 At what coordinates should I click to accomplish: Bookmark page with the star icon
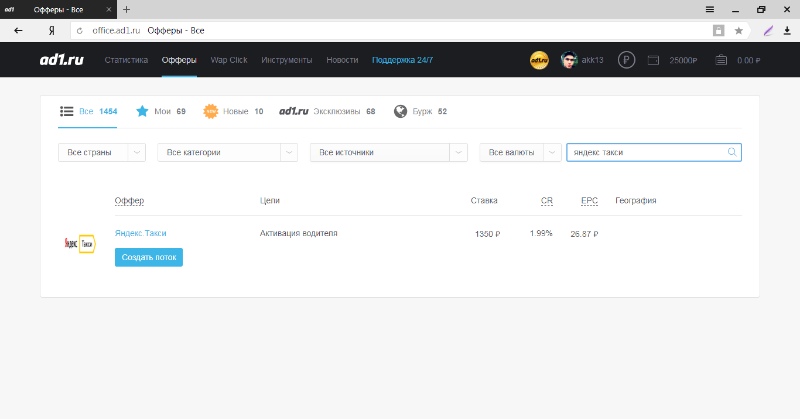coord(739,30)
